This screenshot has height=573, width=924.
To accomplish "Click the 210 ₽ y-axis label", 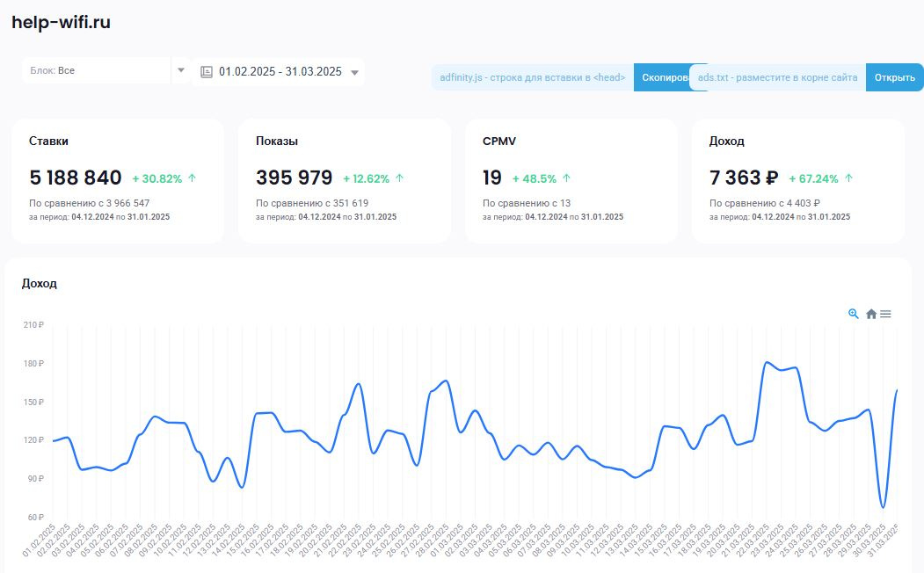I will pyautogui.click(x=33, y=325).
